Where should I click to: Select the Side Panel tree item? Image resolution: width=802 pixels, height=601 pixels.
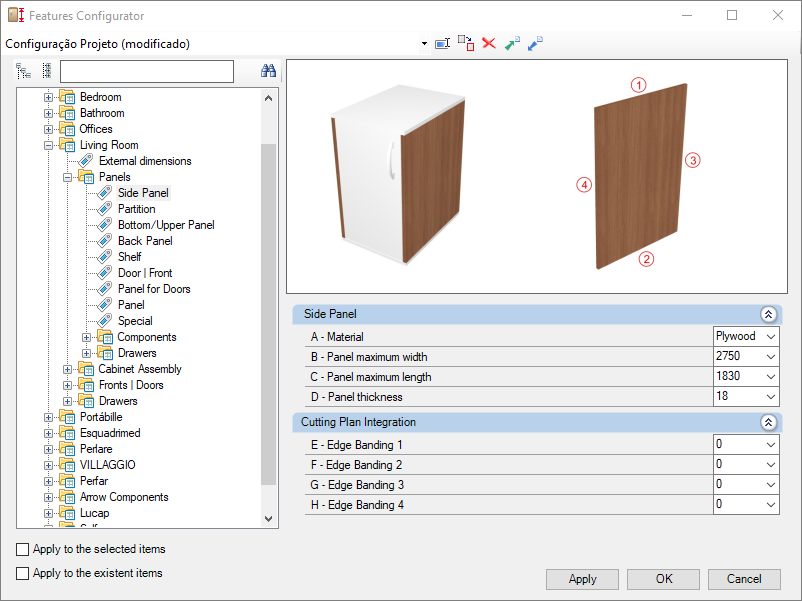(x=143, y=193)
